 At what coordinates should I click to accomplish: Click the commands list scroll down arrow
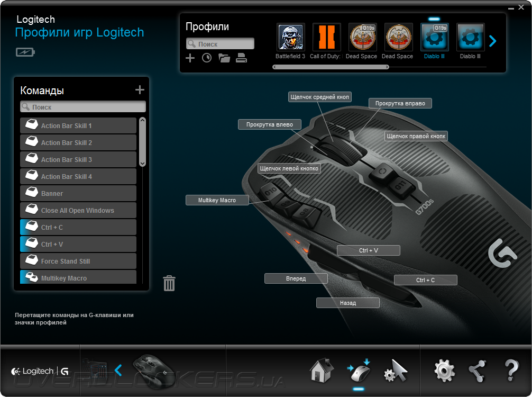coord(142,164)
